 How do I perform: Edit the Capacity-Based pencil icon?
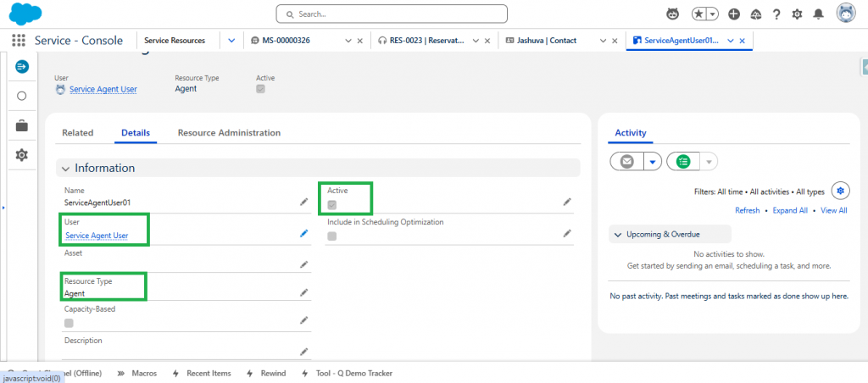[x=303, y=320]
